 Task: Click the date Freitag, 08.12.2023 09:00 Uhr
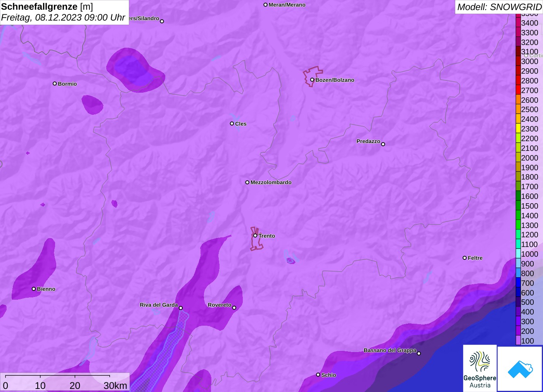coord(63,17)
